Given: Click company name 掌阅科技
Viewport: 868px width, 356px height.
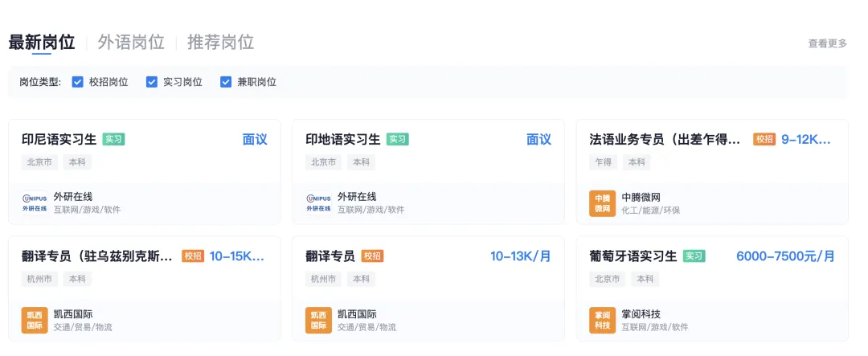Looking at the screenshot, I should click(x=641, y=314).
